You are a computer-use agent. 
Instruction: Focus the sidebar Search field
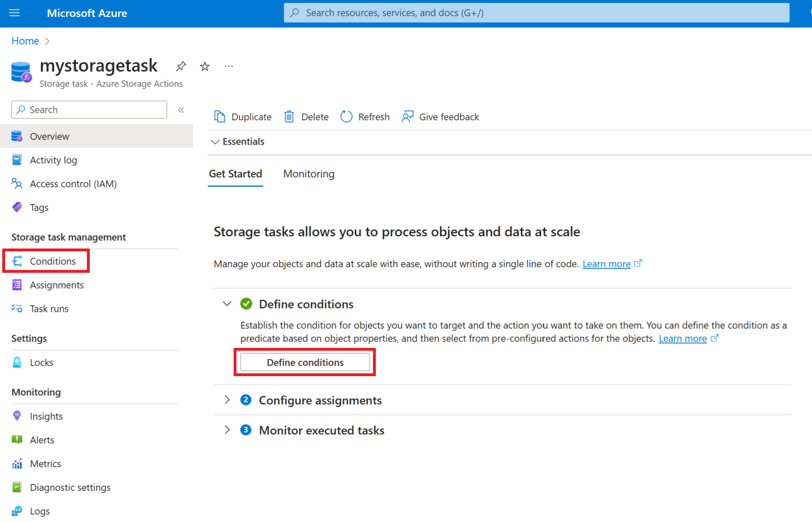89,110
